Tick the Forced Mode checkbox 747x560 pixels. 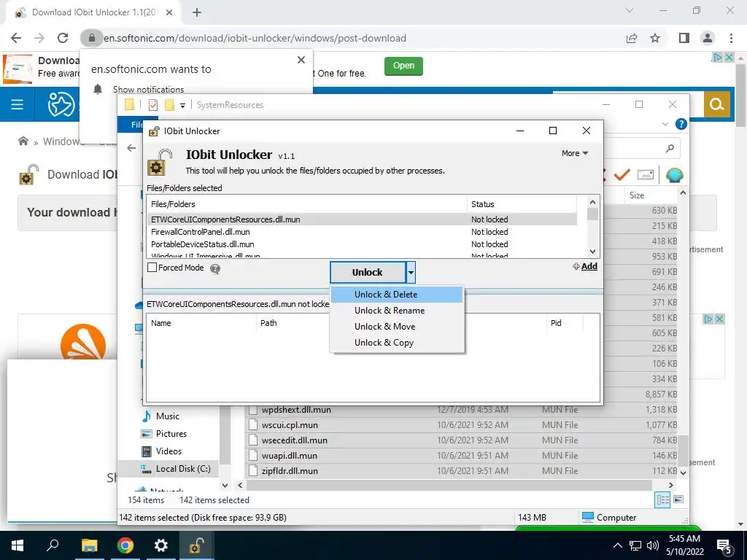tap(152, 268)
